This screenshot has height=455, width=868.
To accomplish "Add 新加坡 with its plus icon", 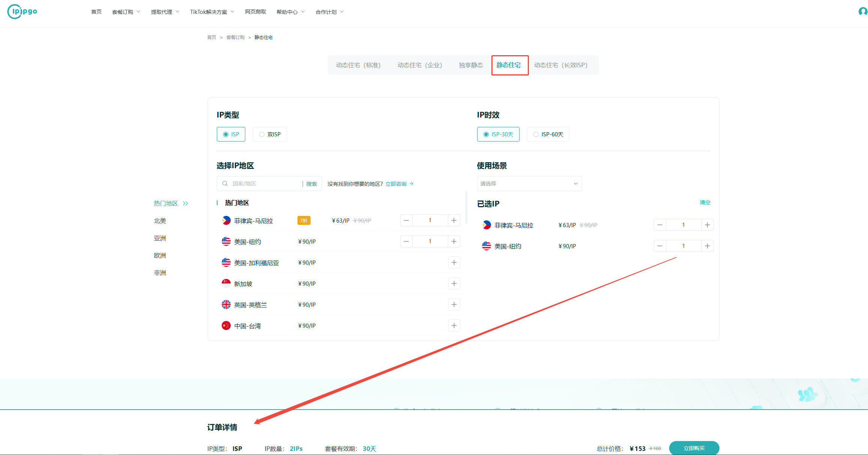I will pos(454,283).
